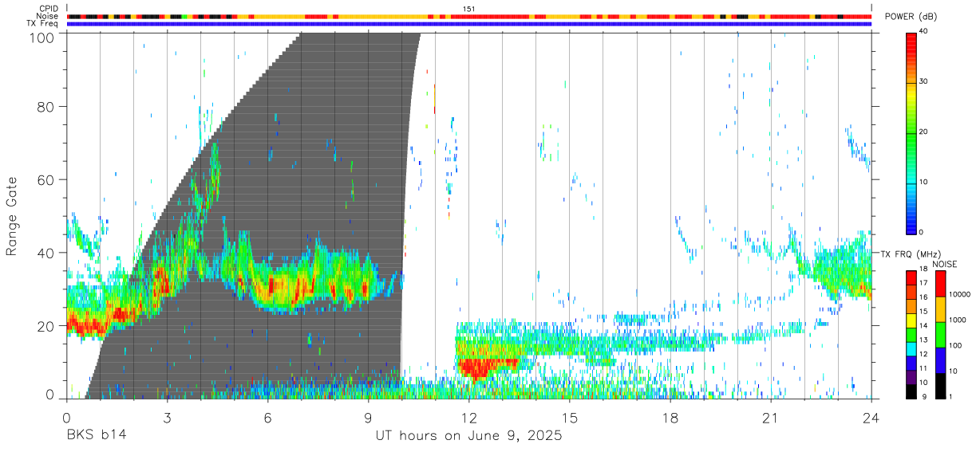
Task: Click the CPID value "151"
Action: coord(468,9)
